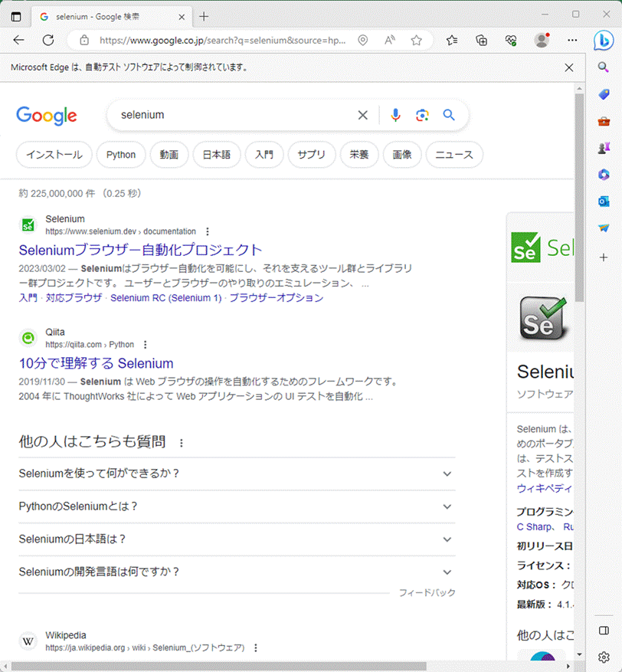Open sidebar Games chess icon
The height and width of the screenshot is (672, 622).
coord(604,149)
